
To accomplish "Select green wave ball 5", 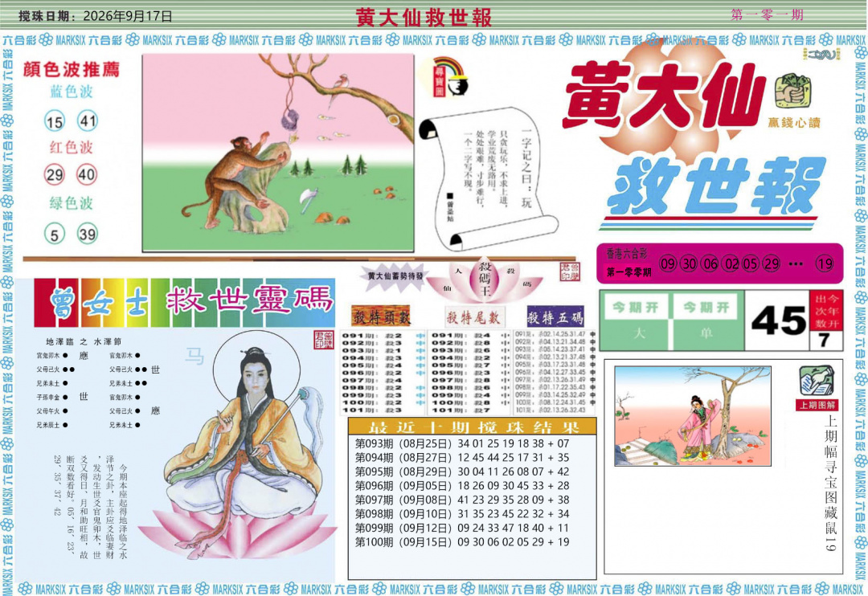I will pos(55,235).
